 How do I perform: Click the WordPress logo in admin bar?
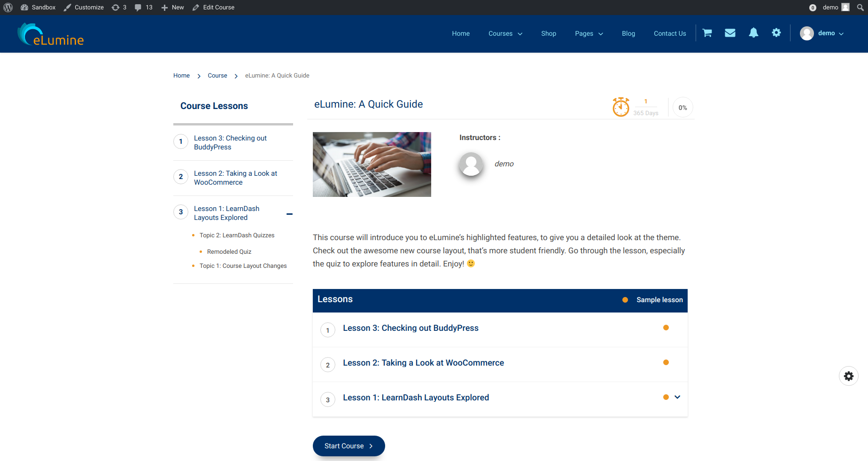click(8, 8)
